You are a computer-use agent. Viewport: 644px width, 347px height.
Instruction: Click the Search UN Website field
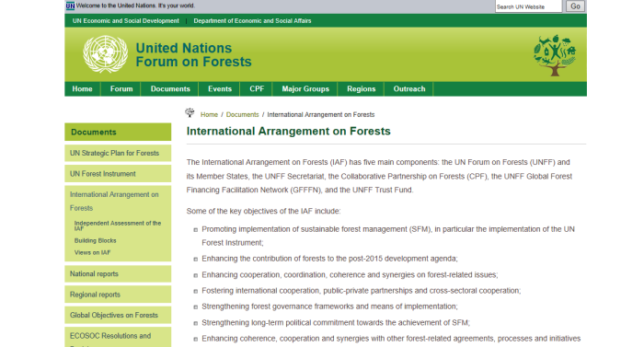click(x=528, y=6)
